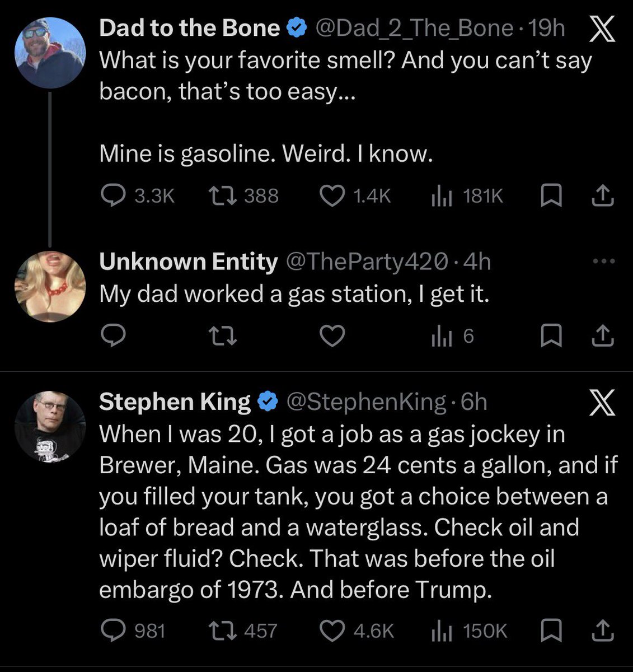Open Dad to the Bone's profile name
The width and height of the screenshot is (633, 672).
[x=189, y=28]
